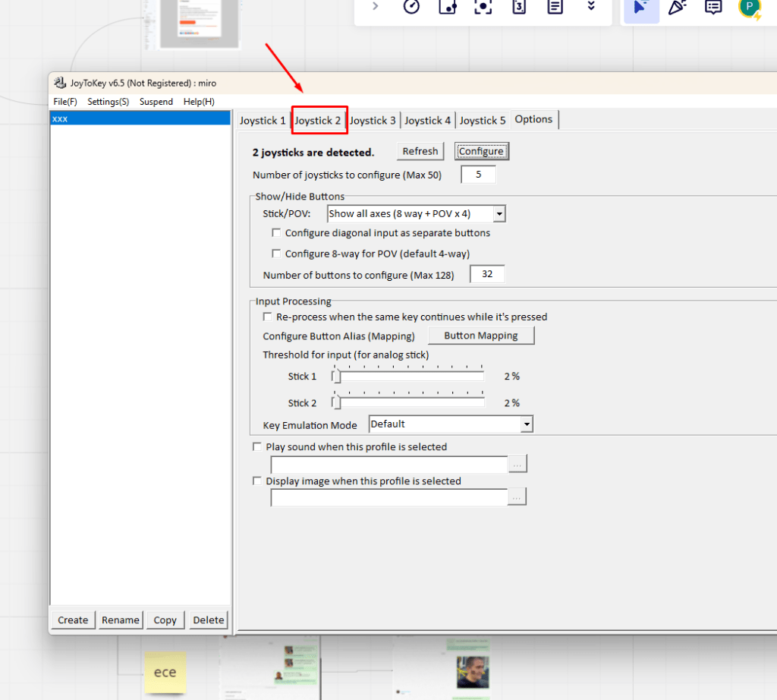Click the Suspend menu item
Screen dimensions: 777x700
pyautogui.click(x=156, y=102)
